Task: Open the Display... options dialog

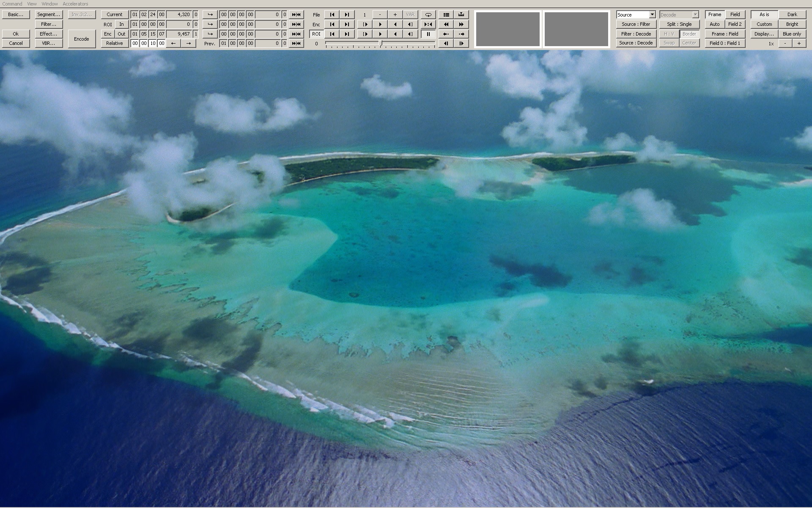Action: 764,34
